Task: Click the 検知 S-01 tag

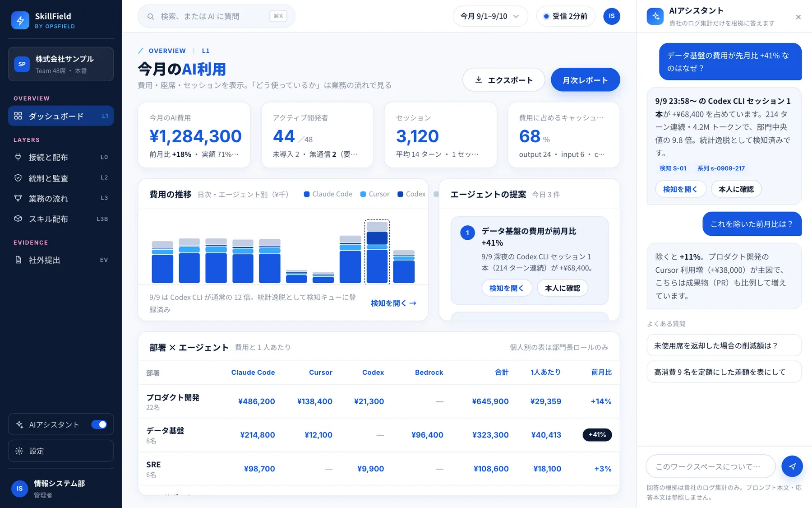Action: pyautogui.click(x=673, y=168)
